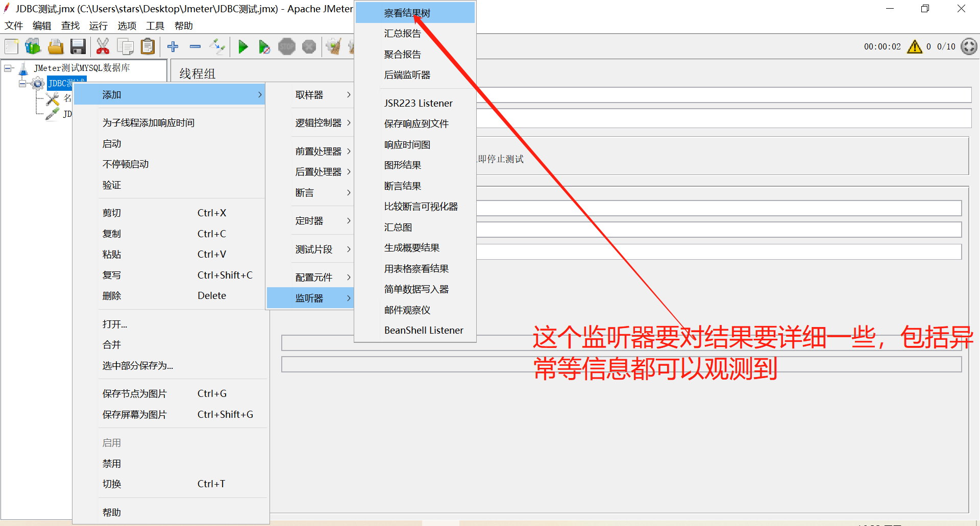This screenshot has height=526, width=980.
Task: Click the Start no pauses play icon
Action: coord(264,46)
